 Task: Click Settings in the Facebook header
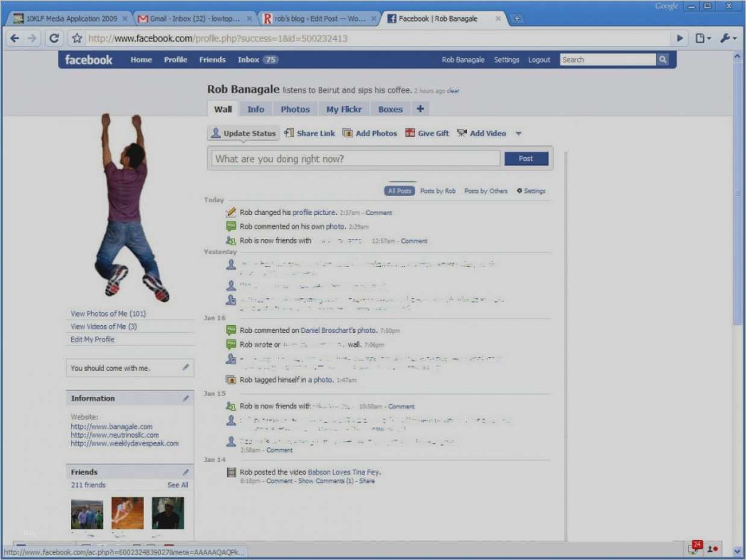pos(507,60)
